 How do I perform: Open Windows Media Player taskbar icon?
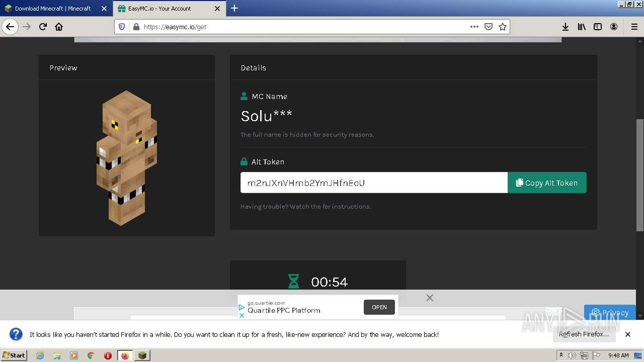pyautogui.click(x=74, y=355)
